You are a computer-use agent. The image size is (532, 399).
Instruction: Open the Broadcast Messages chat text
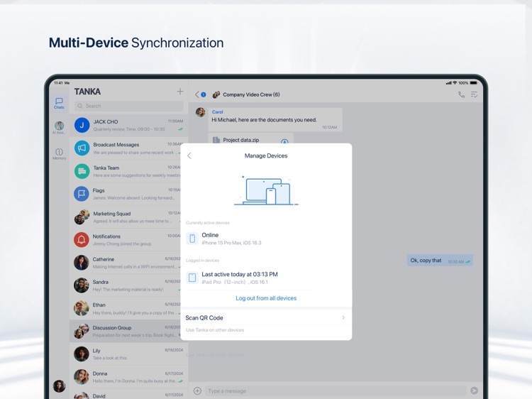pyautogui.click(x=116, y=145)
